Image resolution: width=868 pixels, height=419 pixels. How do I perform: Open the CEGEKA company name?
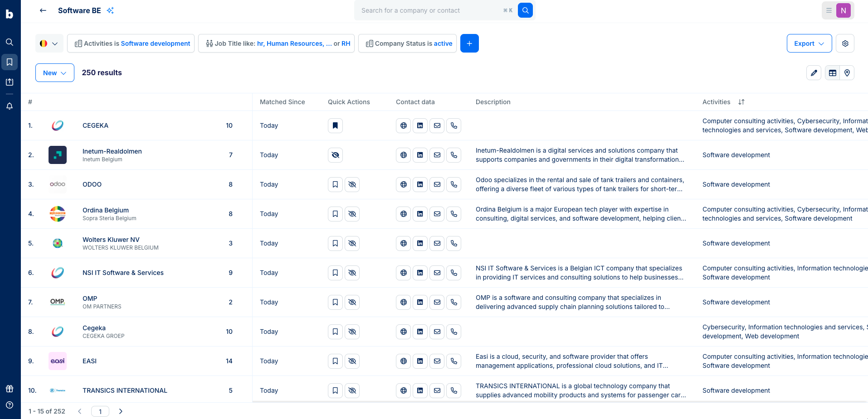pos(95,125)
